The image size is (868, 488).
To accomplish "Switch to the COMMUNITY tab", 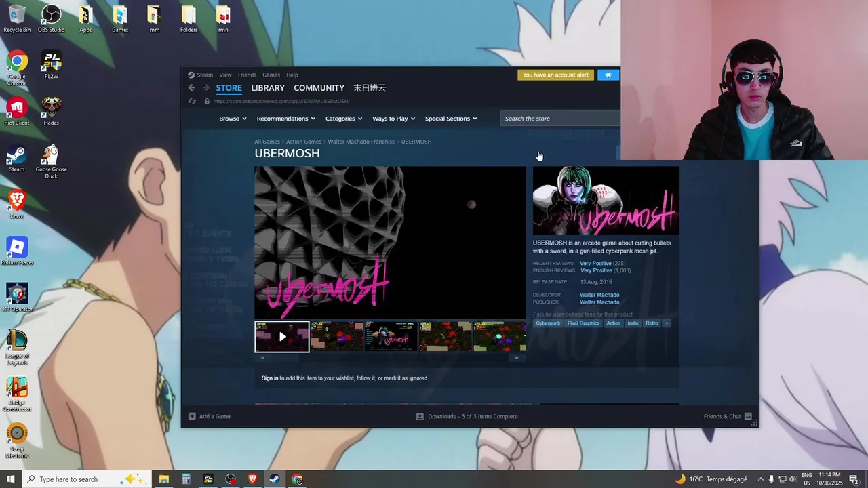I will [x=319, y=88].
